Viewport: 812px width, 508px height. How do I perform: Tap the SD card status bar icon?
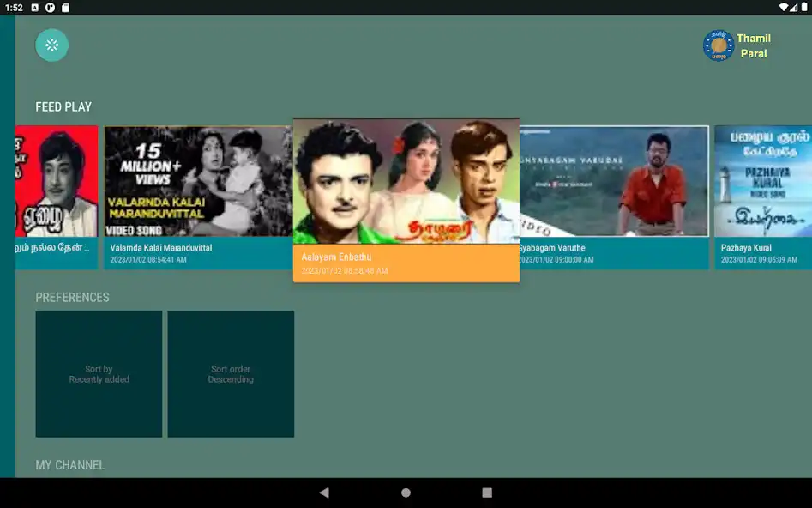(65, 7)
